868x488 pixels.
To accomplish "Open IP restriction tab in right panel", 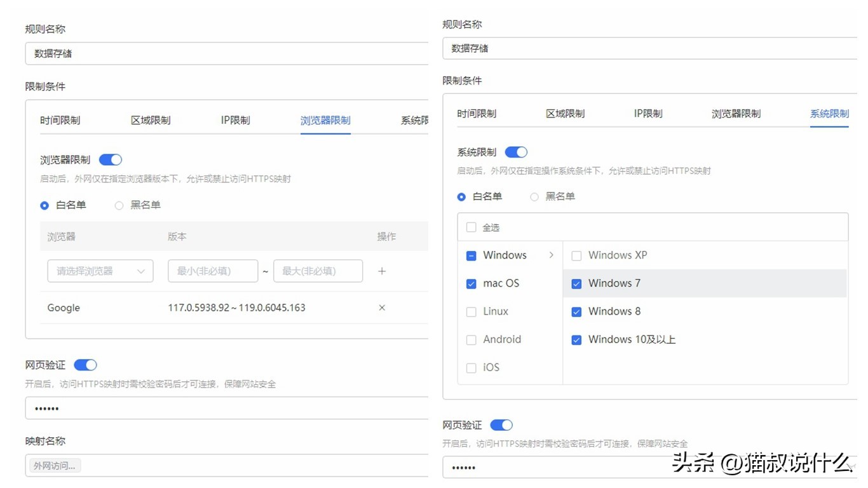I will [x=648, y=114].
